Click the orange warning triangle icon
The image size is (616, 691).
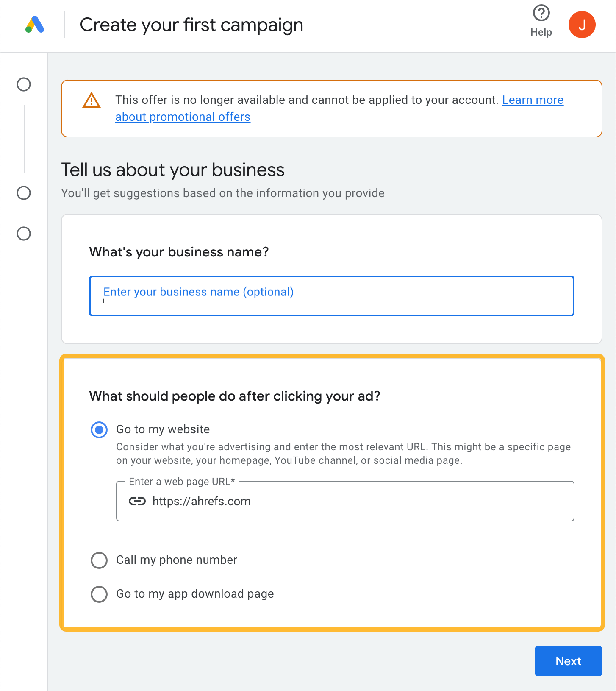(x=92, y=100)
